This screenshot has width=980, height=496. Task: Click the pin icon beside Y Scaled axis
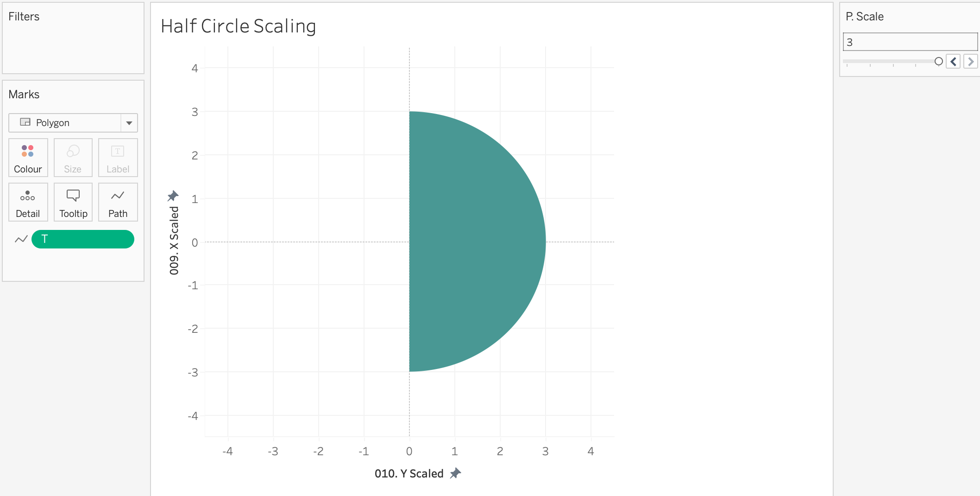click(x=456, y=473)
